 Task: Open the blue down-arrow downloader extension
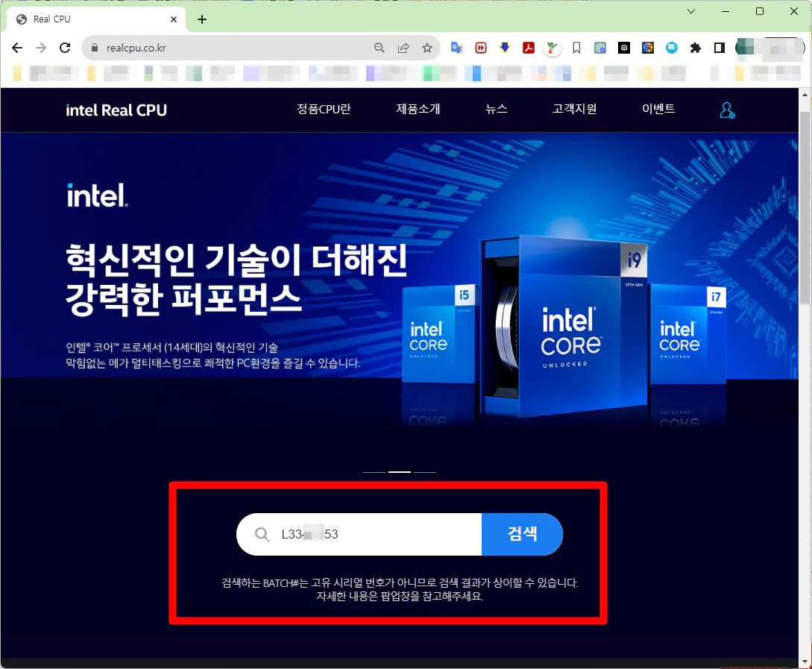[505, 48]
